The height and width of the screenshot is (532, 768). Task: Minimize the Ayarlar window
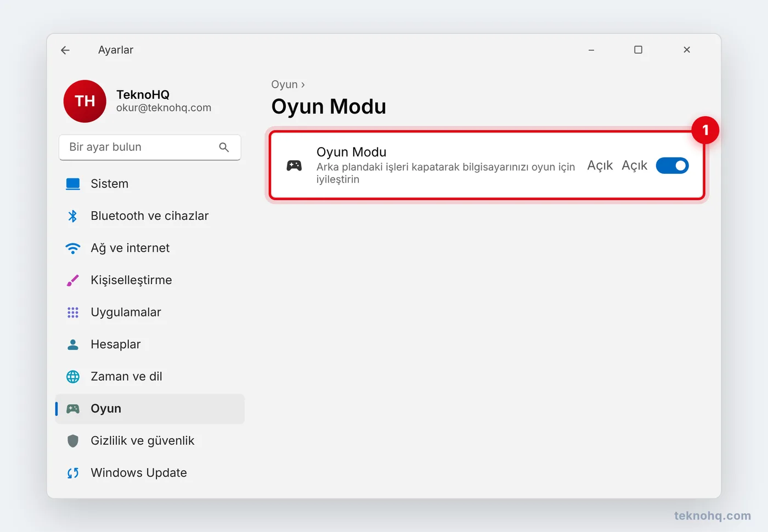591,50
